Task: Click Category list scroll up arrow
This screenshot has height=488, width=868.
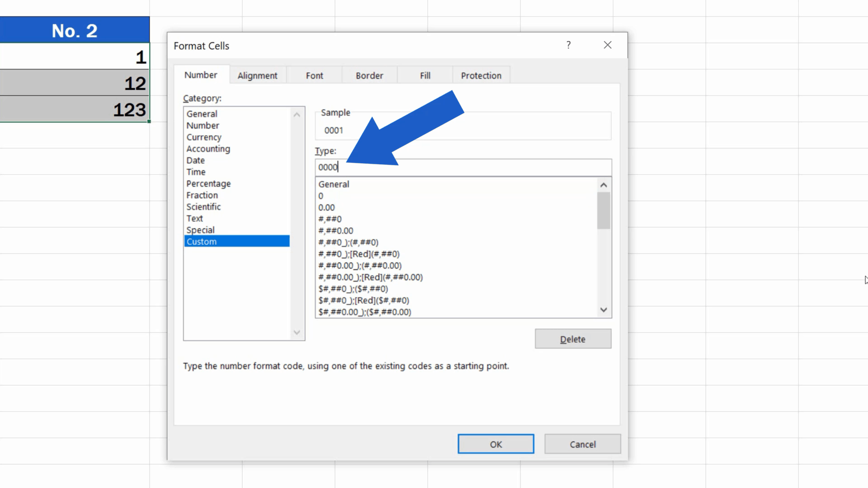Action: click(297, 115)
